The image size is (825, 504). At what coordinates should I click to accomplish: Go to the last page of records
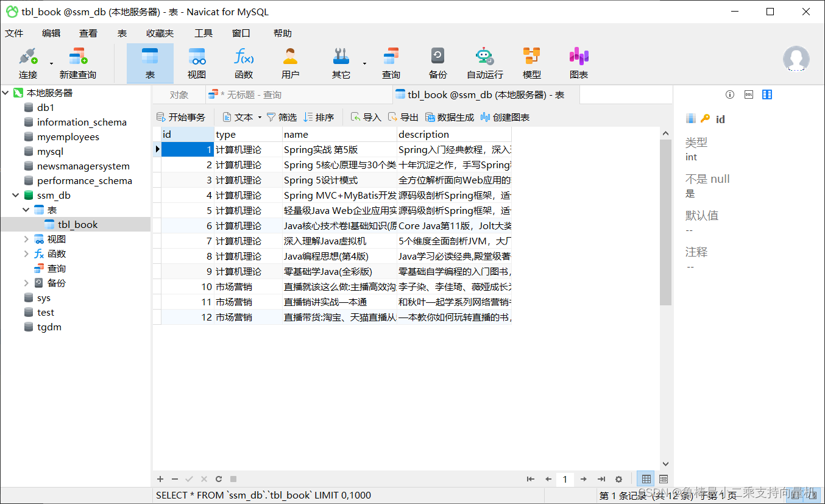tap(601, 479)
